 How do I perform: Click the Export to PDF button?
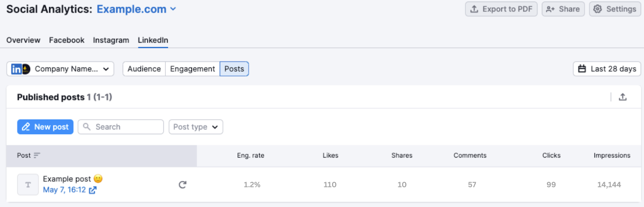(501, 9)
